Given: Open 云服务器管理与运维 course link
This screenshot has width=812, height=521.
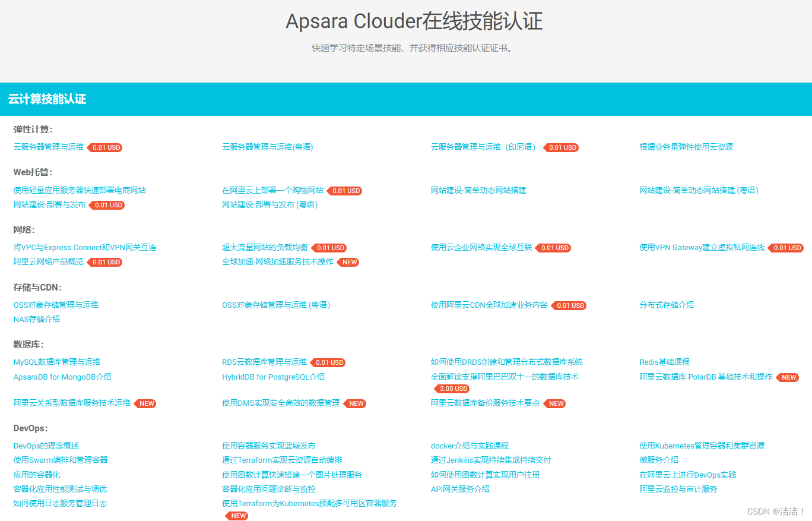Looking at the screenshot, I should 49,147.
